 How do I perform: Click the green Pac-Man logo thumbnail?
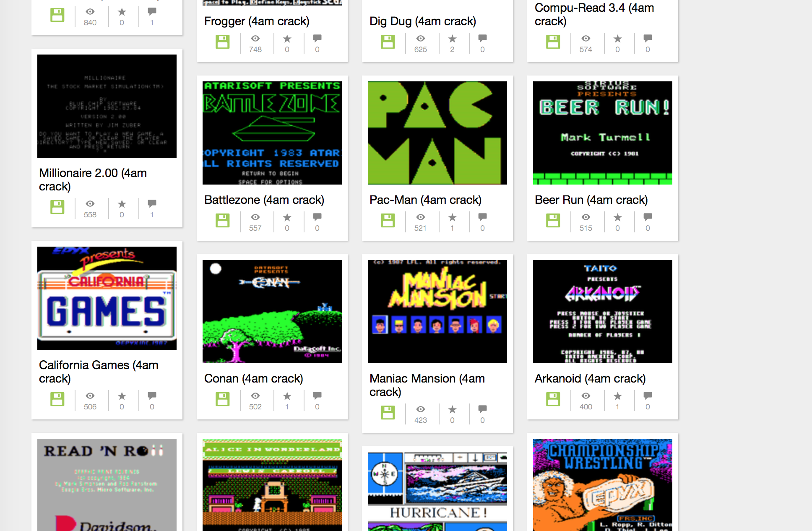437,133
